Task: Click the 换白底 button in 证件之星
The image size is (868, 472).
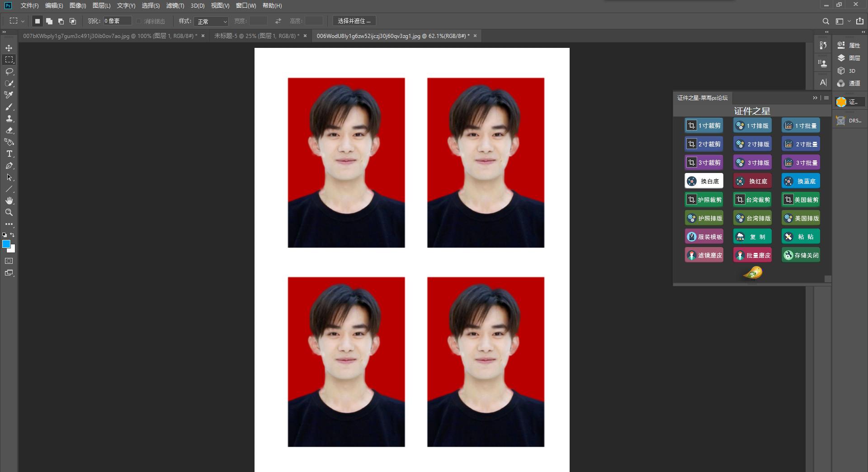Action: (x=704, y=181)
